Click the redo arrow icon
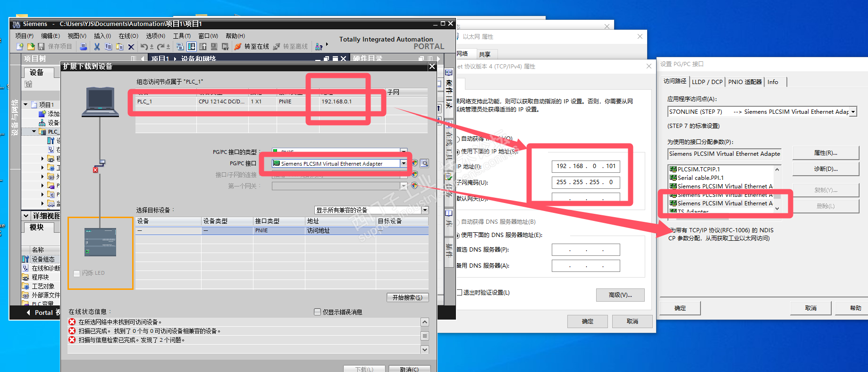Screen dimensions: 868x372 (160, 46)
